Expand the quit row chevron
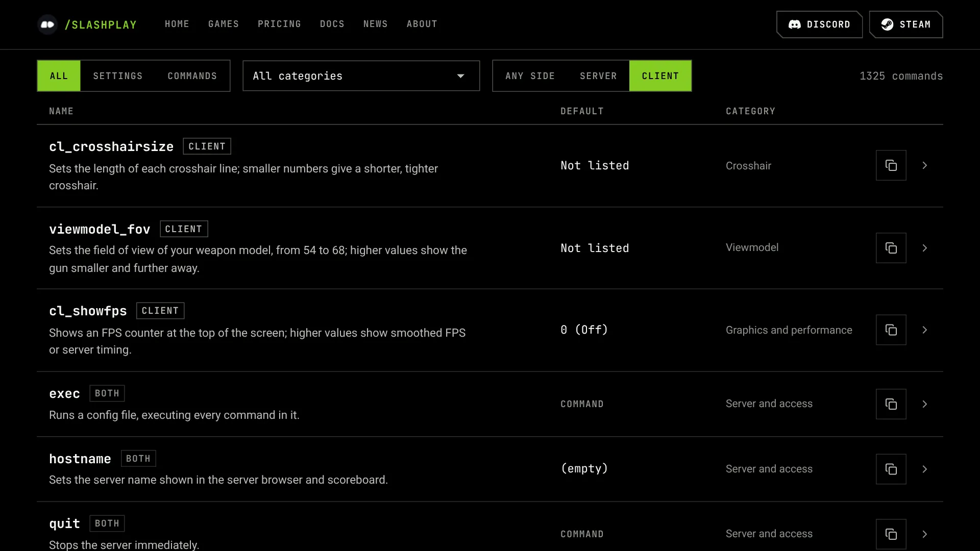The image size is (980, 551). point(924,534)
